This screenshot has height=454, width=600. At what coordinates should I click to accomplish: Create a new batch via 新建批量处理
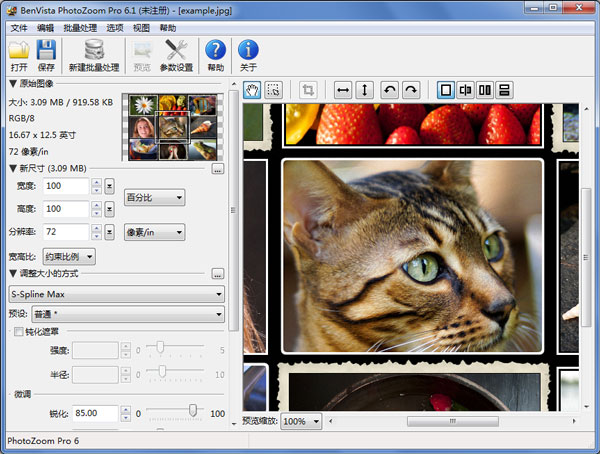[94, 56]
